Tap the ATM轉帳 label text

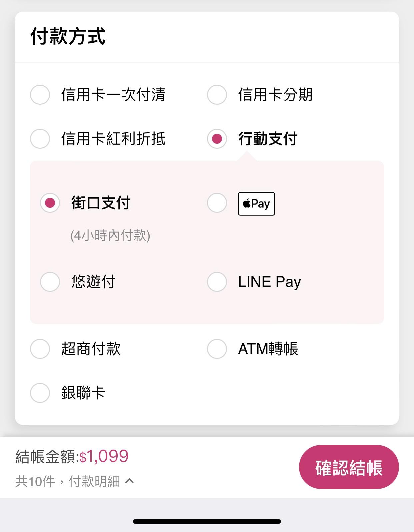click(x=268, y=349)
